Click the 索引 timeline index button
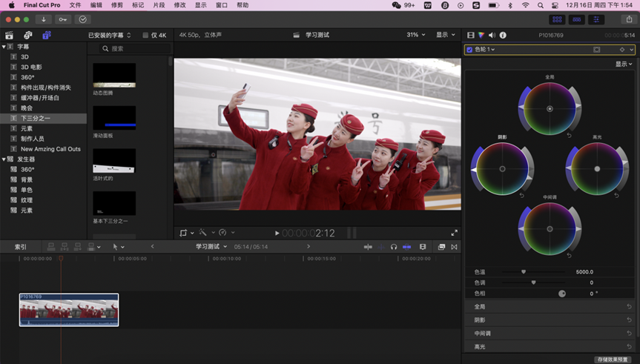640x364 pixels. (21, 247)
